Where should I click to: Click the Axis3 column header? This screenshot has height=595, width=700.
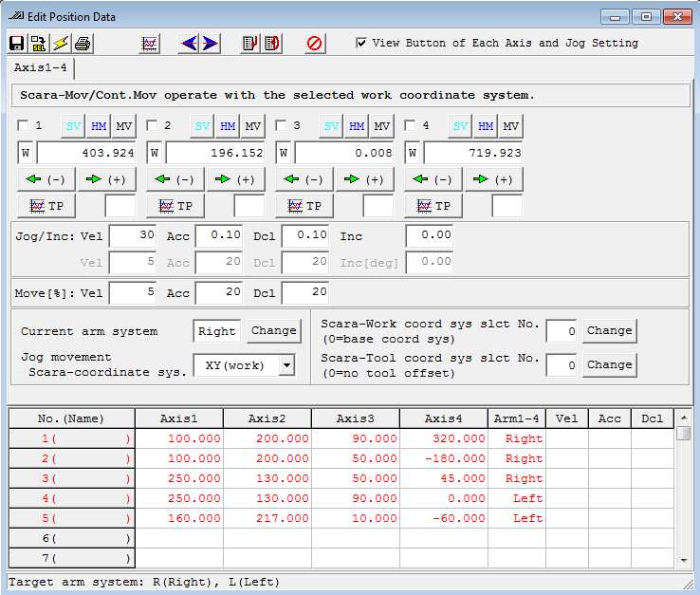[356, 418]
